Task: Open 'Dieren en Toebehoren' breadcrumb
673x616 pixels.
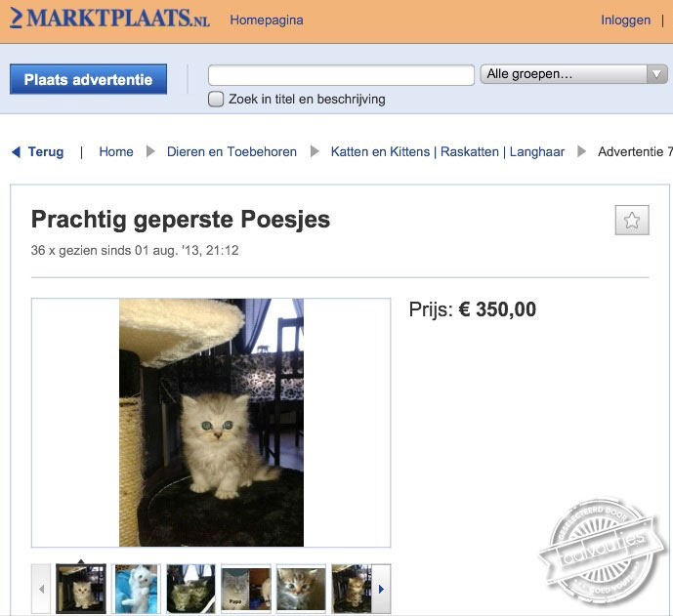Action: pyautogui.click(x=231, y=151)
